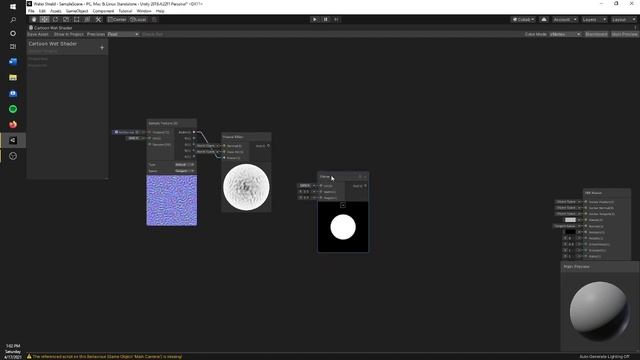Click the PBR Master Emission color swatch
The width and height of the screenshot is (640, 360).
tap(570, 232)
